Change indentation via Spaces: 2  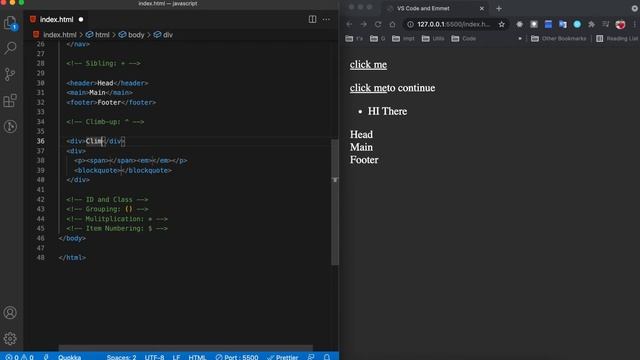[121, 357]
